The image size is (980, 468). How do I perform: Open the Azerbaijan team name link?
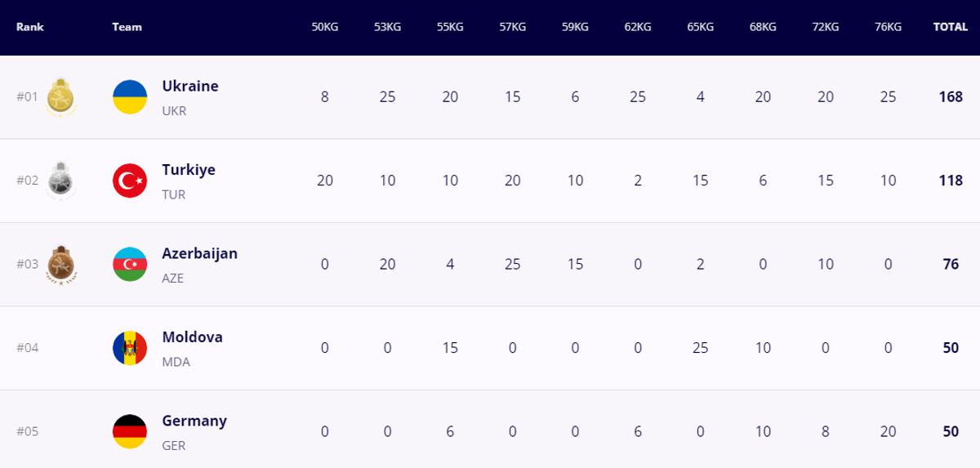pyautogui.click(x=199, y=253)
